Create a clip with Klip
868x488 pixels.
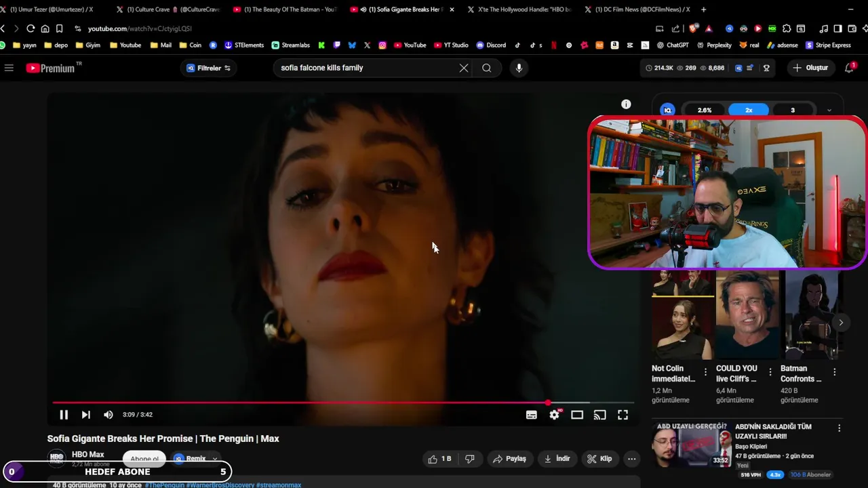599,459
